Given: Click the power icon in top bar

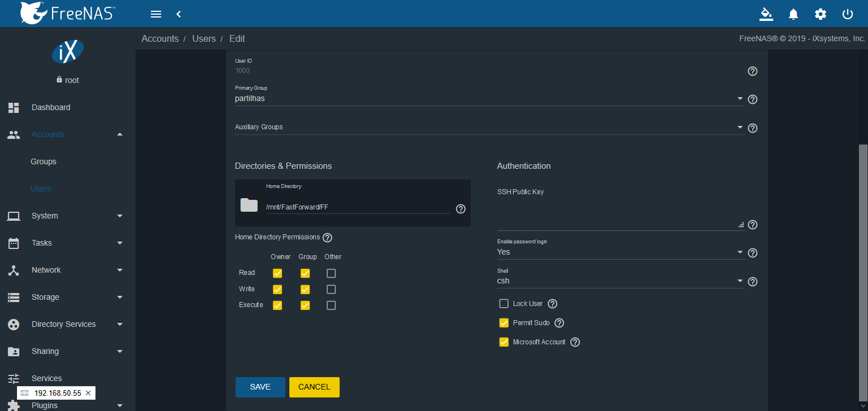Looking at the screenshot, I should point(848,14).
